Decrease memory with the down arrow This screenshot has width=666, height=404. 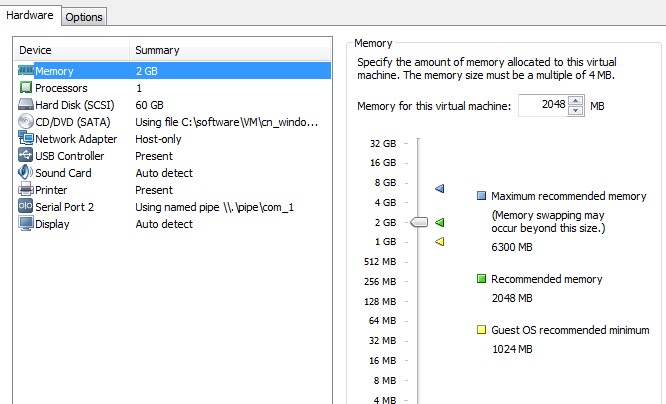[x=575, y=110]
